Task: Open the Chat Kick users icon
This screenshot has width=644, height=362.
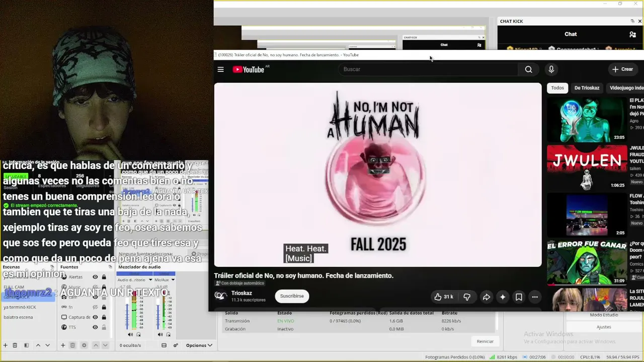Action: tap(632, 34)
